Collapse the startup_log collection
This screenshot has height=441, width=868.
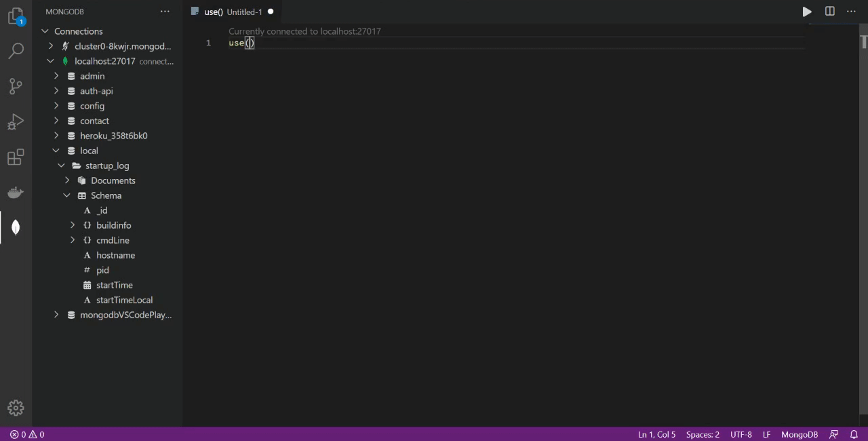coord(62,166)
